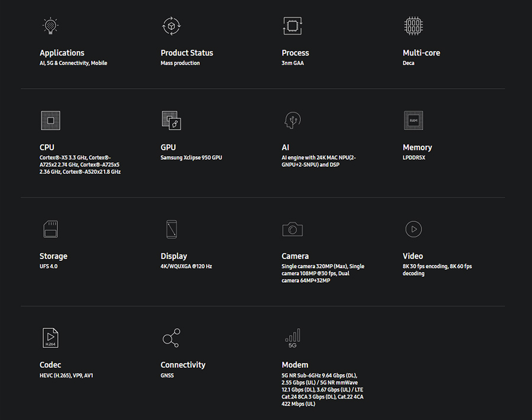532x420 pixels.
Task: Click the Memory RAM icon
Action: pos(414,121)
